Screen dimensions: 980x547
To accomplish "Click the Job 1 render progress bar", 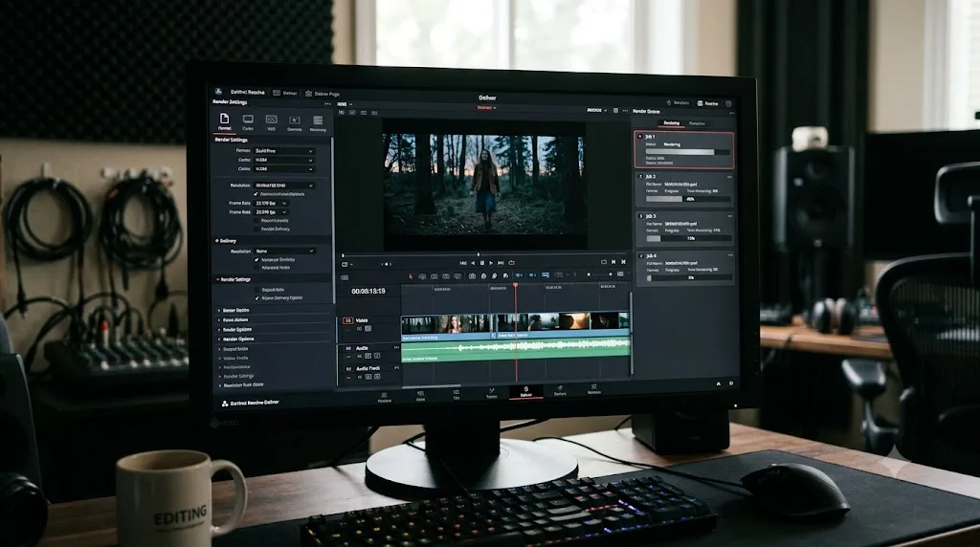I will point(687,152).
